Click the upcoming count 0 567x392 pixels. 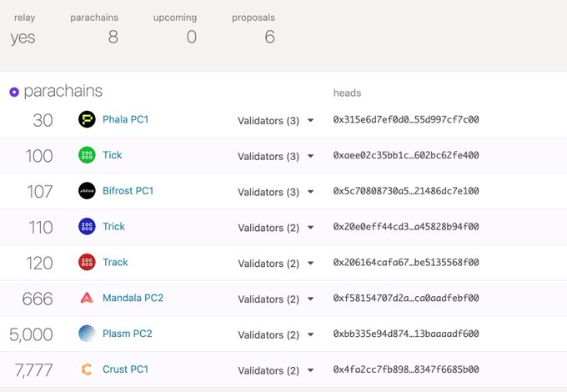pyautogui.click(x=192, y=37)
